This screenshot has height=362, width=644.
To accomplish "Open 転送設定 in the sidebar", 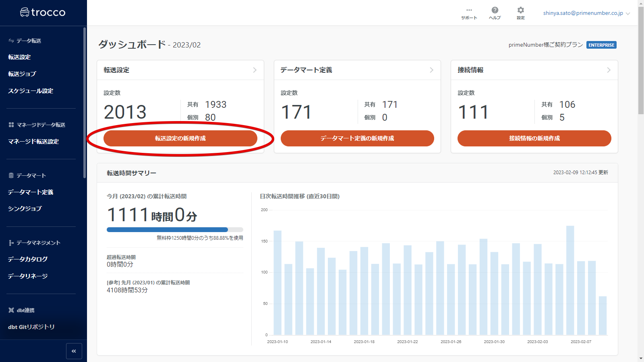I will [x=19, y=57].
